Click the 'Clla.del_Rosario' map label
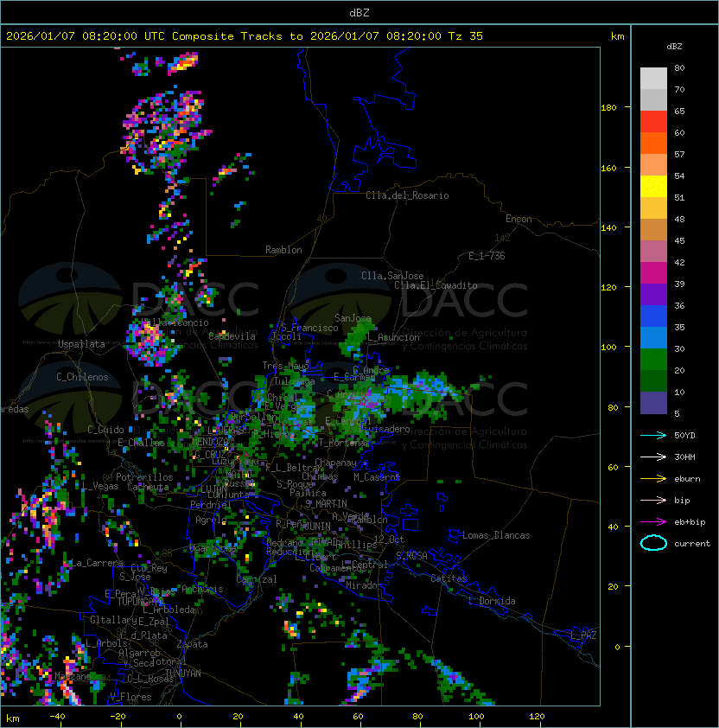This screenshot has height=728, width=719. click(407, 195)
